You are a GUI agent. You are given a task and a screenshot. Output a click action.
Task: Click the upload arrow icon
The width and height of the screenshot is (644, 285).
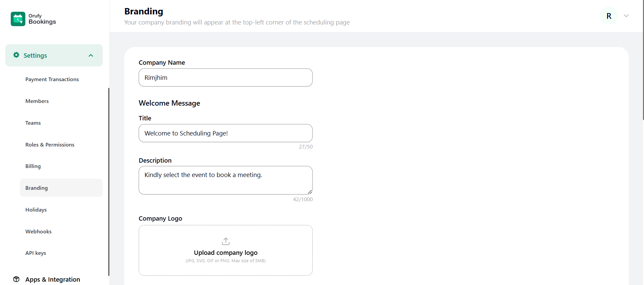click(x=226, y=241)
